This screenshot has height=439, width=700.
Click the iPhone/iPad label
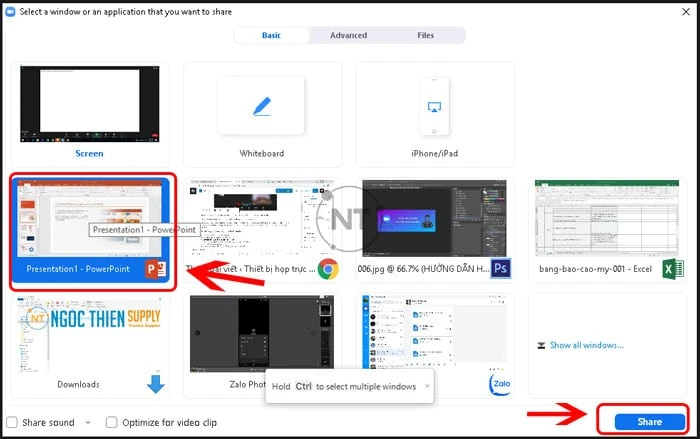434,153
